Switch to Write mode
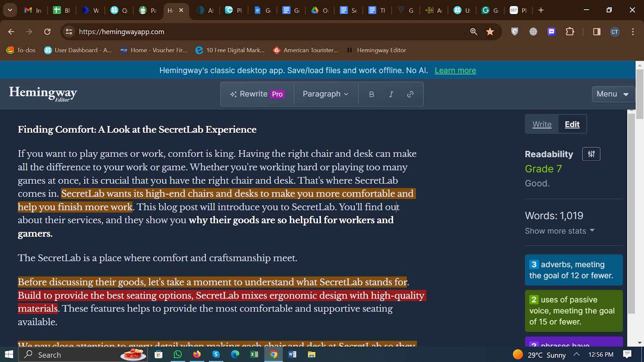The image size is (644, 362). (542, 124)
